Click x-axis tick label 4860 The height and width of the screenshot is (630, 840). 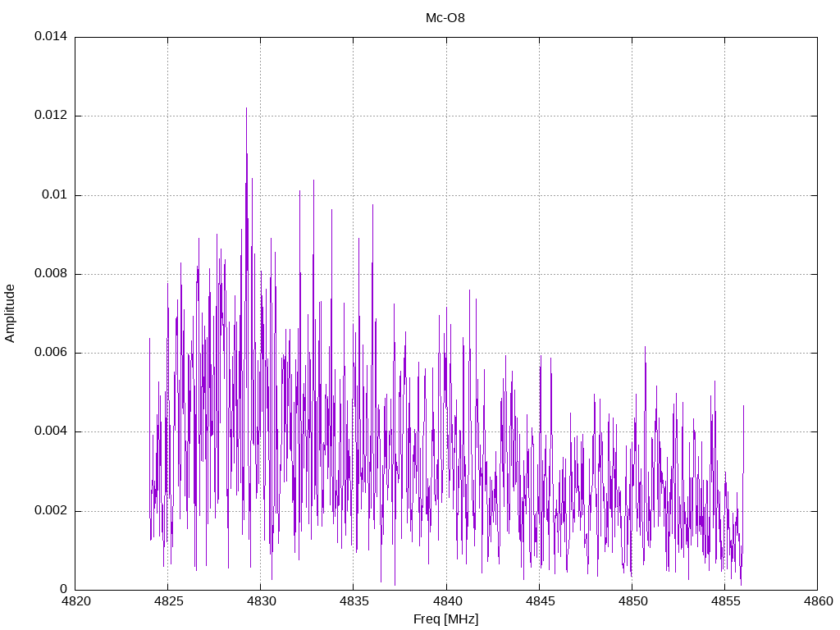818,601
